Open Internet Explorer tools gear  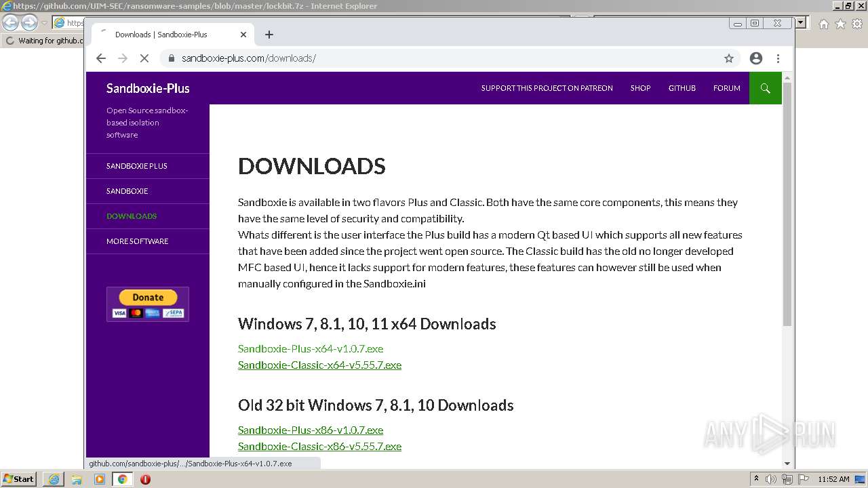pyautogui.click(x=857, y=24)
